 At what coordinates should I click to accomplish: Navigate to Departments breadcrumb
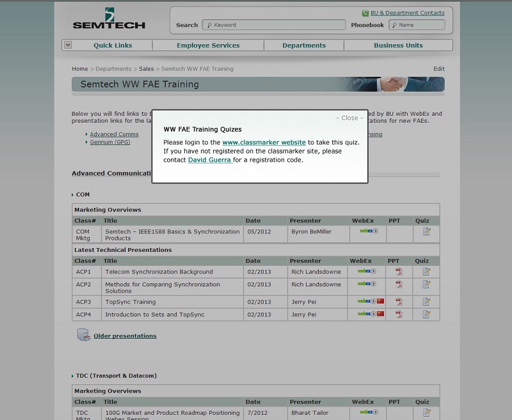113,69
